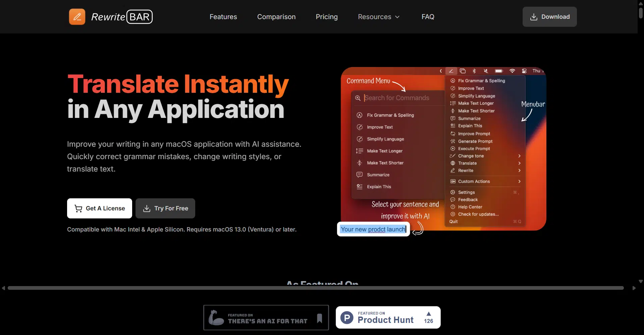Click the Product Hunt P logo icon
Image resolution: width=644 pixels, height=335 pixels.
tap(347, 318)
